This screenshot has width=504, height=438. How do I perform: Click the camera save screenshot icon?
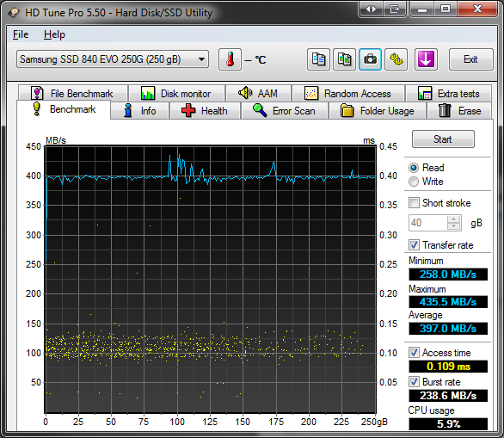(371, 59)
